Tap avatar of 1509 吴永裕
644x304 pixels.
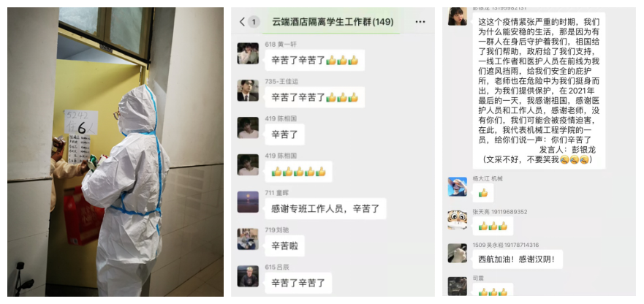pos(457,253)
